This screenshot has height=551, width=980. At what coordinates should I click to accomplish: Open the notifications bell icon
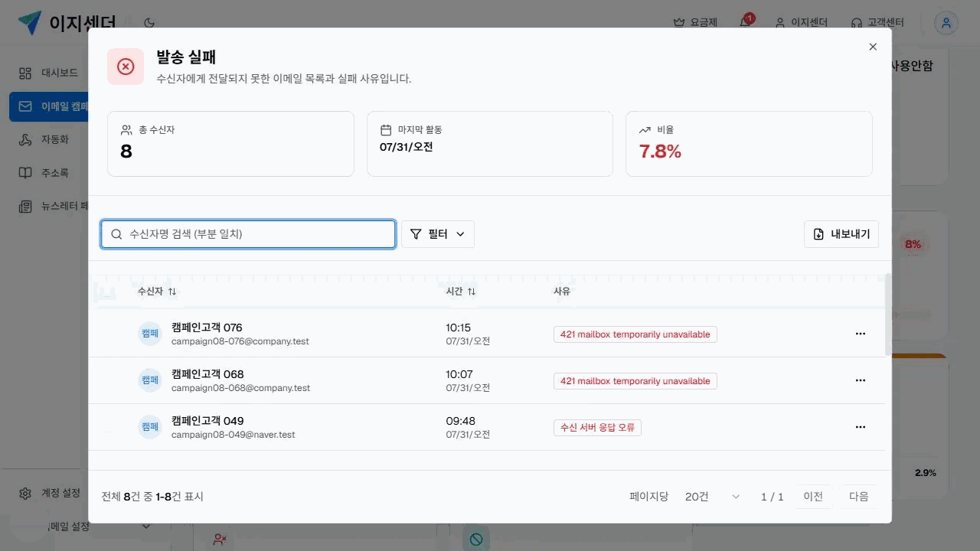pos(745,23)
